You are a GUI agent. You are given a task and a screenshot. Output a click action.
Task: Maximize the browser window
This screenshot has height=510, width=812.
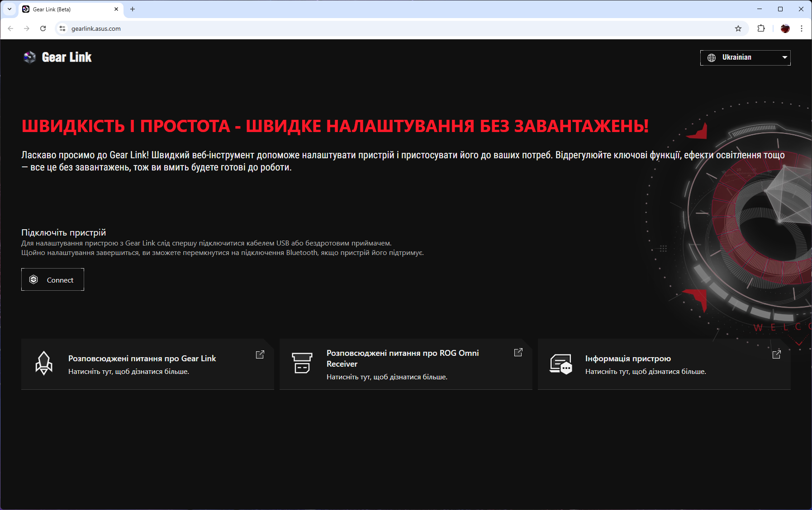coord(780,9)
